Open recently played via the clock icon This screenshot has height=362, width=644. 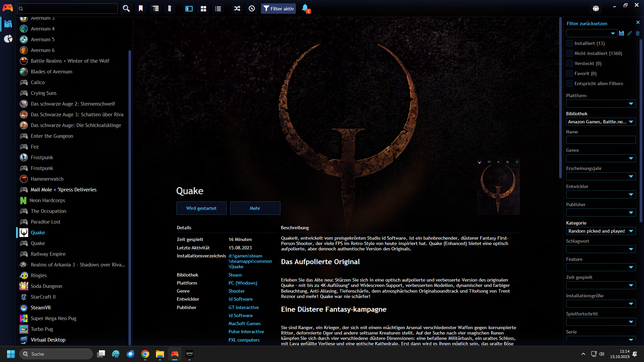(x=252, y=8)
